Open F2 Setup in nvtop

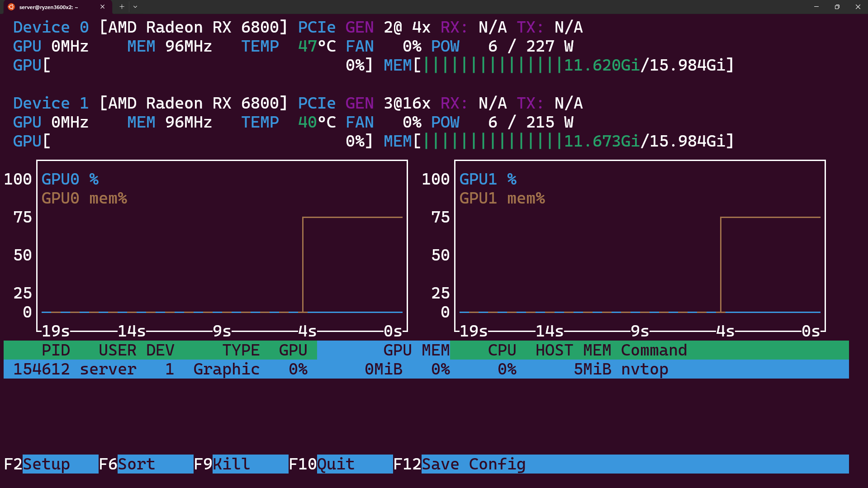click(51, 464)
